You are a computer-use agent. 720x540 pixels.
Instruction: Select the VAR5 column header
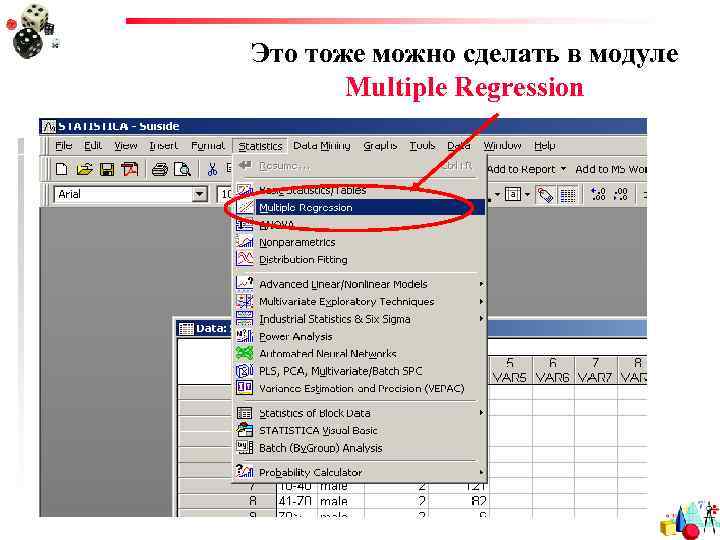pyautogui.click(x=510, y=371)
